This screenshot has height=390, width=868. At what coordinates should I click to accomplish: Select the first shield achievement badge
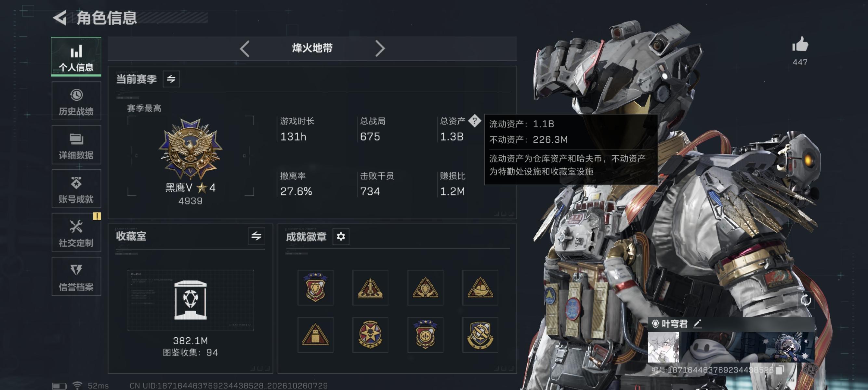pyautogui.click(x=315, y=287)
